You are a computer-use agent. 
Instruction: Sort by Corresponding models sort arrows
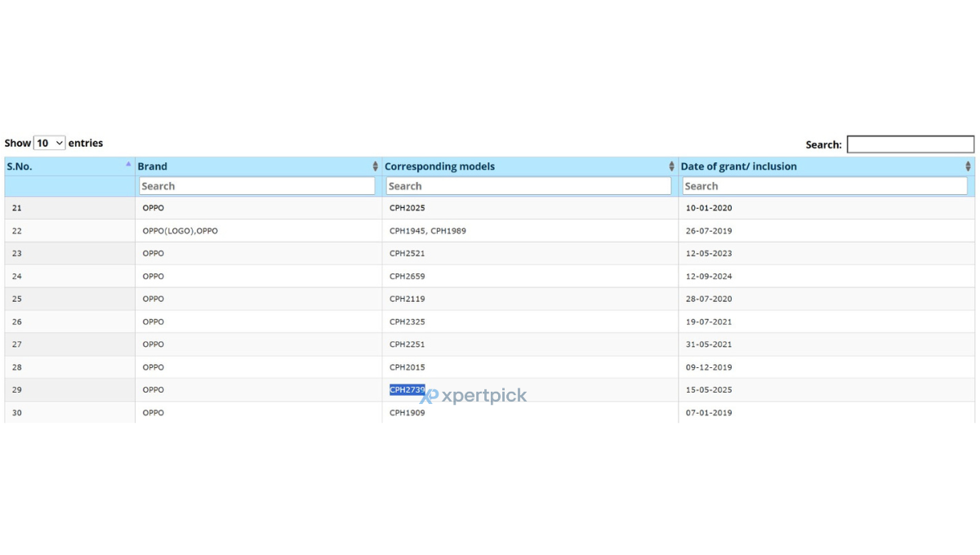pyautogui.click(x=672, y=166)
